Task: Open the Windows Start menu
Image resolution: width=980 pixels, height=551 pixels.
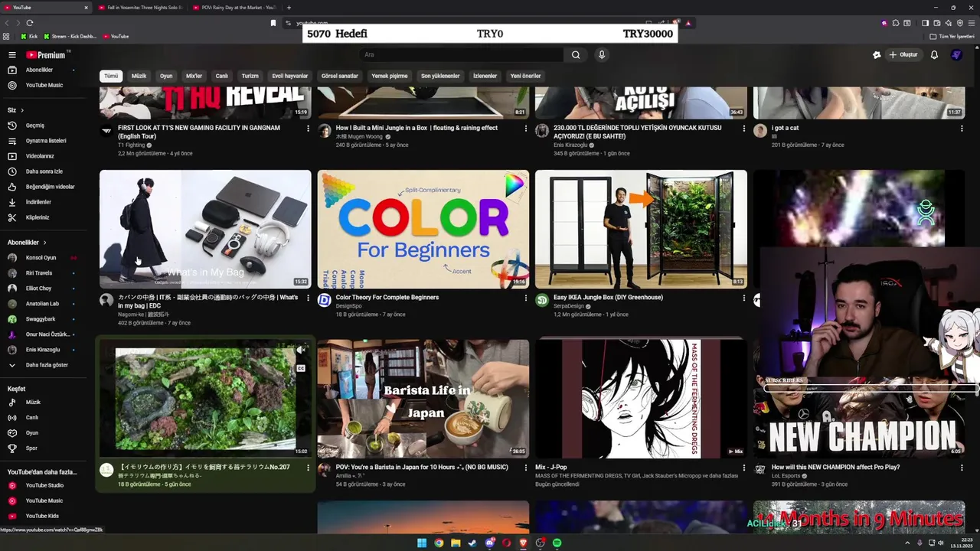Action: tap(422, 543)
